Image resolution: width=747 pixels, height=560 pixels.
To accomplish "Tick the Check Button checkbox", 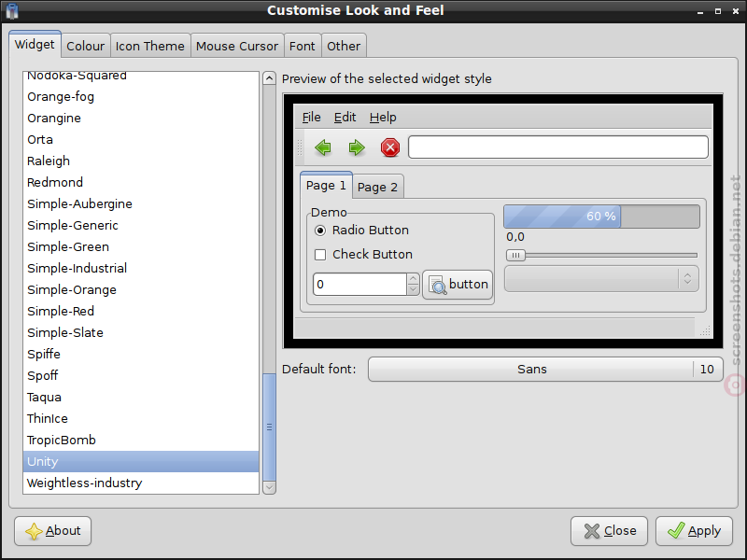I will (364, 254).
